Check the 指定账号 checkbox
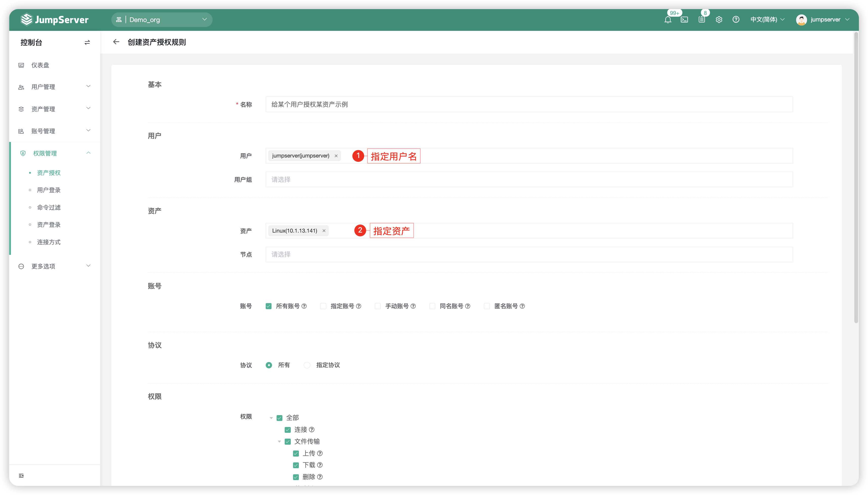The width and height of the screenshot is (868, 495). tap(323, 306)
